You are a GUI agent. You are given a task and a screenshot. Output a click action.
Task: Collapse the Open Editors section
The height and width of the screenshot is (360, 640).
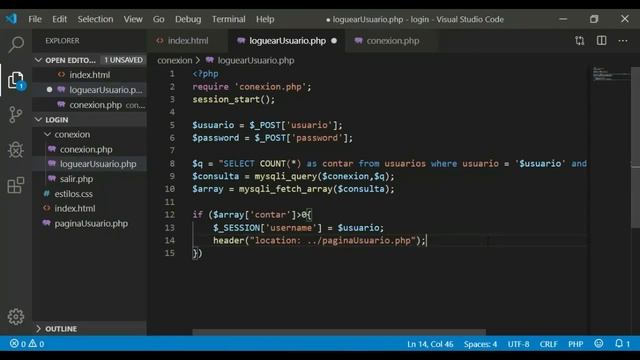tap(38, 60)
